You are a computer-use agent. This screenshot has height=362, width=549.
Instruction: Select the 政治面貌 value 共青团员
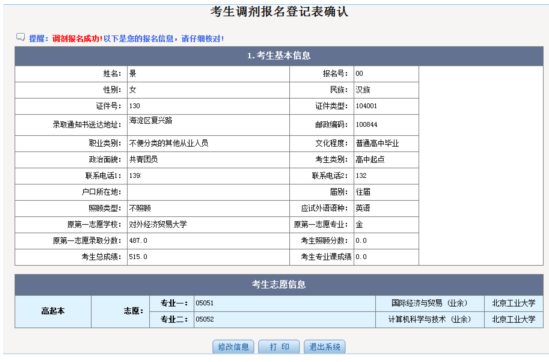[143, 159]
